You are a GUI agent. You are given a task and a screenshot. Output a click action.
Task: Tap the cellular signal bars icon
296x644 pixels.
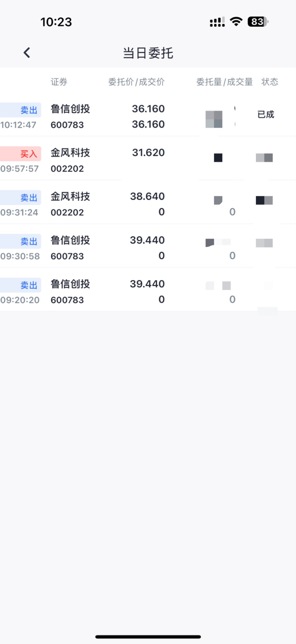(217, 22)
